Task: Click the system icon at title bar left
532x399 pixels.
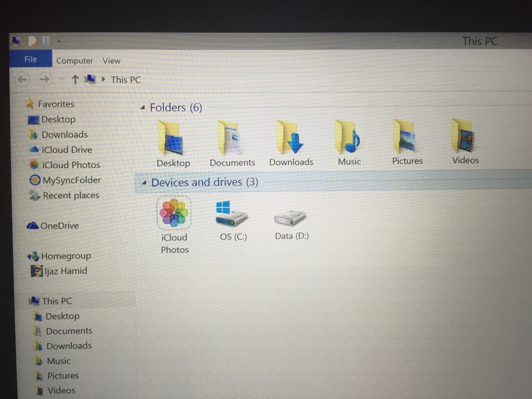Action: 16,41
